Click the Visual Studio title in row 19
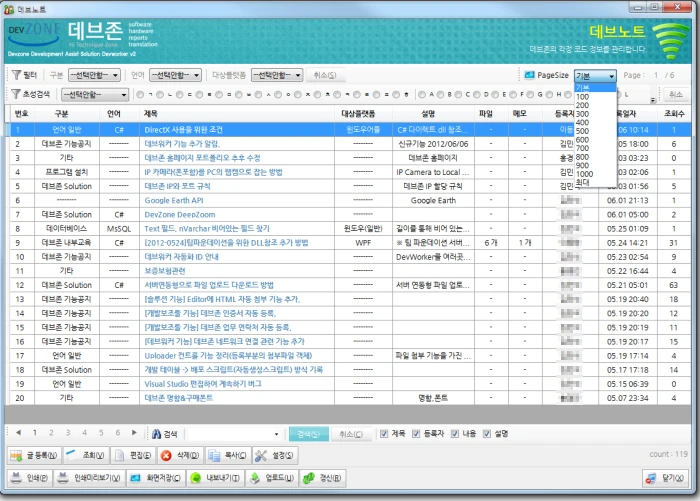Image resolution: width=700 pixels, height=501 pixels. (x=203, y=384)
